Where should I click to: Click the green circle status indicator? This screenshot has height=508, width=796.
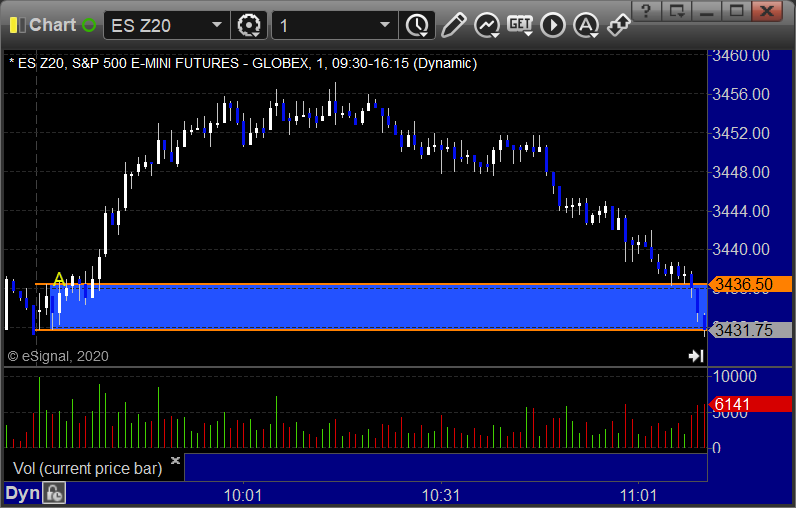89,25
